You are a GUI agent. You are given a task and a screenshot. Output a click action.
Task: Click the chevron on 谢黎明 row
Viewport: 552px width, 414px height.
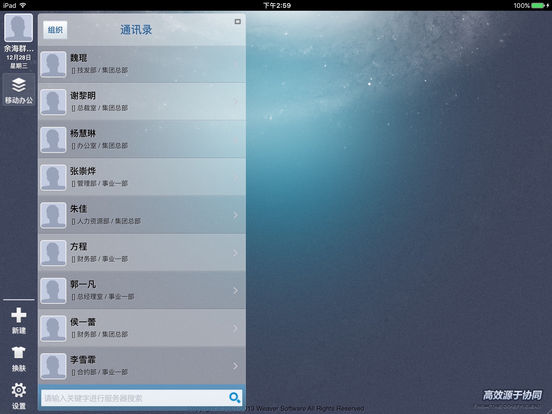point(236,102)
